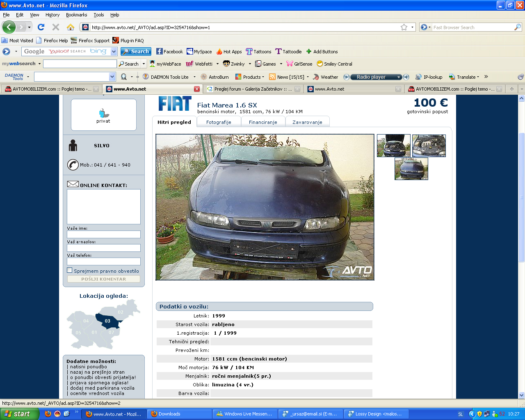Screen dimensions: 525x420
Task: Click the prijava spornega oglasa! link
Action: coord(99,383)
